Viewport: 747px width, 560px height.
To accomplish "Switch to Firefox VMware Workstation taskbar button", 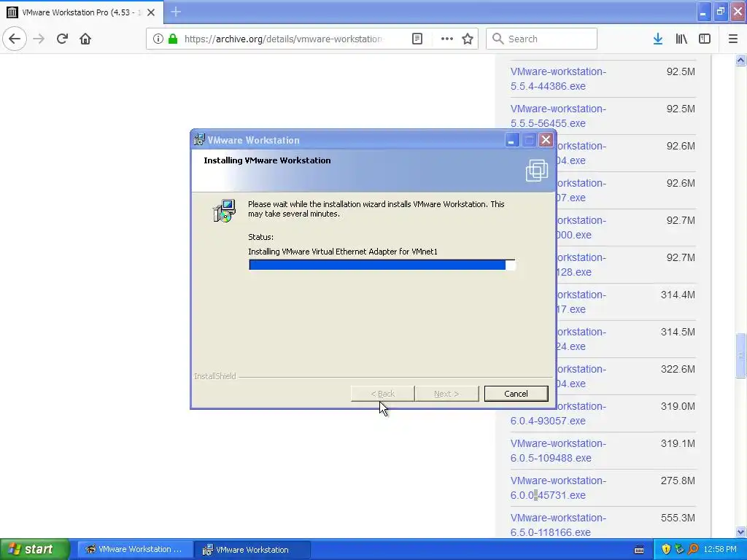I will point(135,550).
